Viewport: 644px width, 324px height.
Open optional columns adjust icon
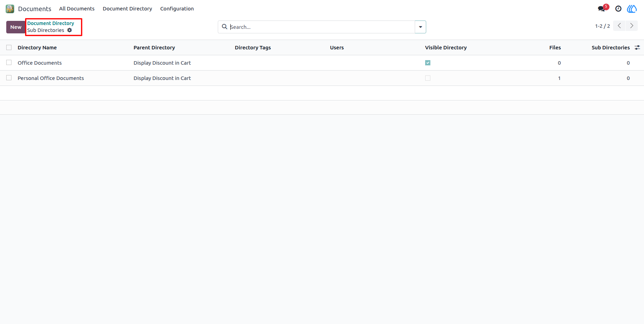(x=637, y=48)
